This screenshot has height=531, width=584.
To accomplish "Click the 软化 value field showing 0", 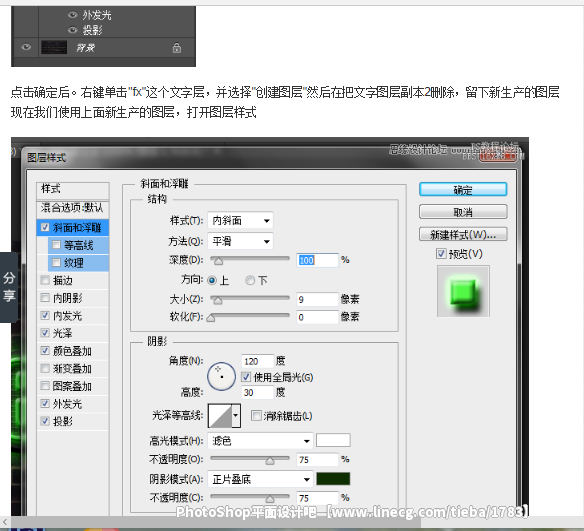I will pos(317,317).
